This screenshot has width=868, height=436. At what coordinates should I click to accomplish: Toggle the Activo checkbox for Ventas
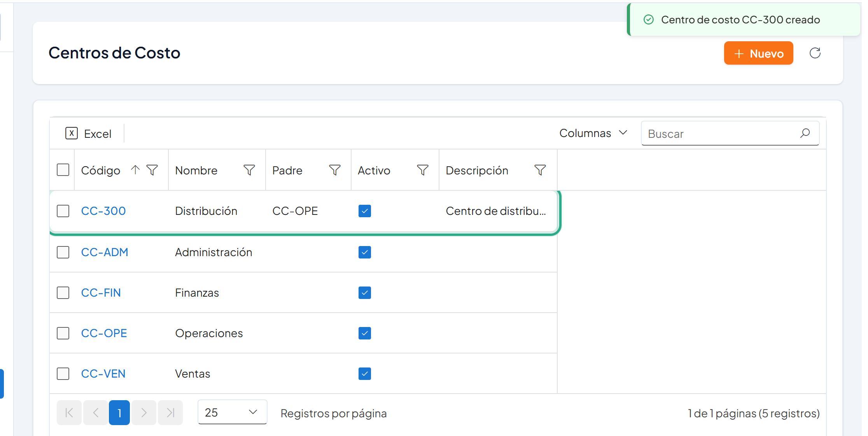tap(365, 374)
